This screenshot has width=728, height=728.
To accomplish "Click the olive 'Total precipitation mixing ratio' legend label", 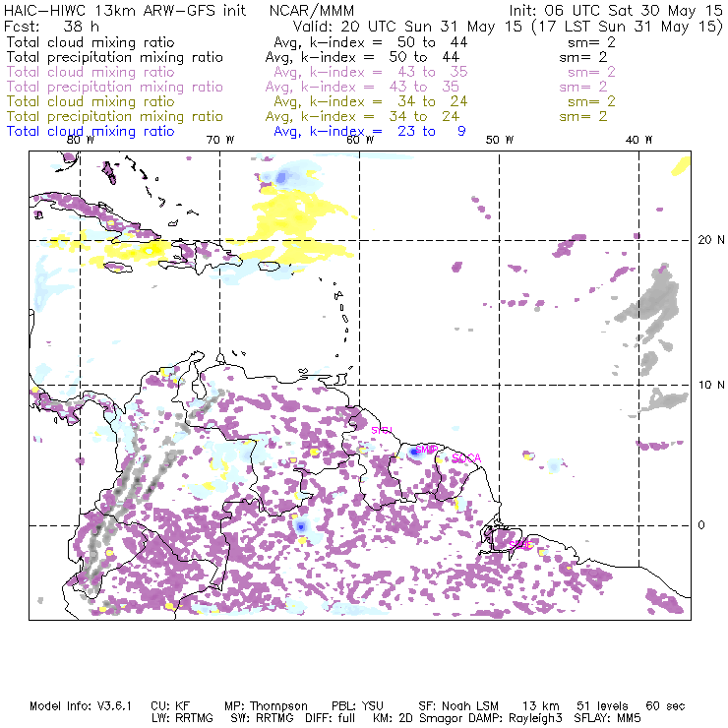I will click(x=115, y=117).
